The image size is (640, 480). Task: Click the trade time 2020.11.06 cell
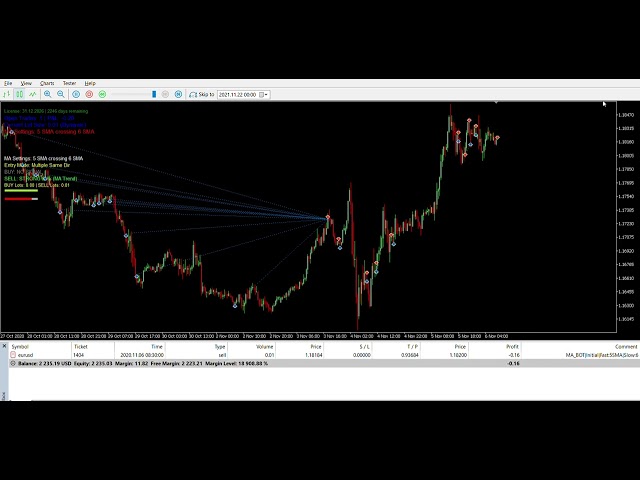(142, 355)
